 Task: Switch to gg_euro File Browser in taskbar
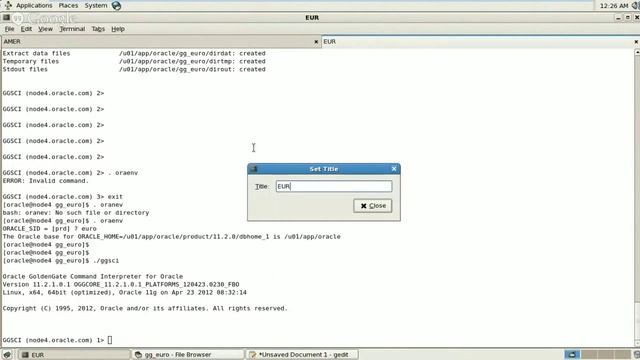pos(187,355)
